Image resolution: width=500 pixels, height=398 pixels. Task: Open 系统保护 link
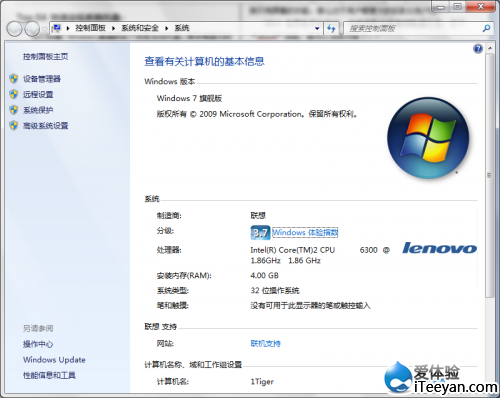38,110
